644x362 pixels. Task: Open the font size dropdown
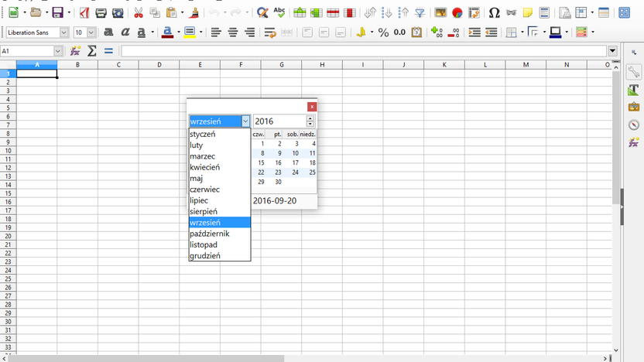(x=91, y=32)
